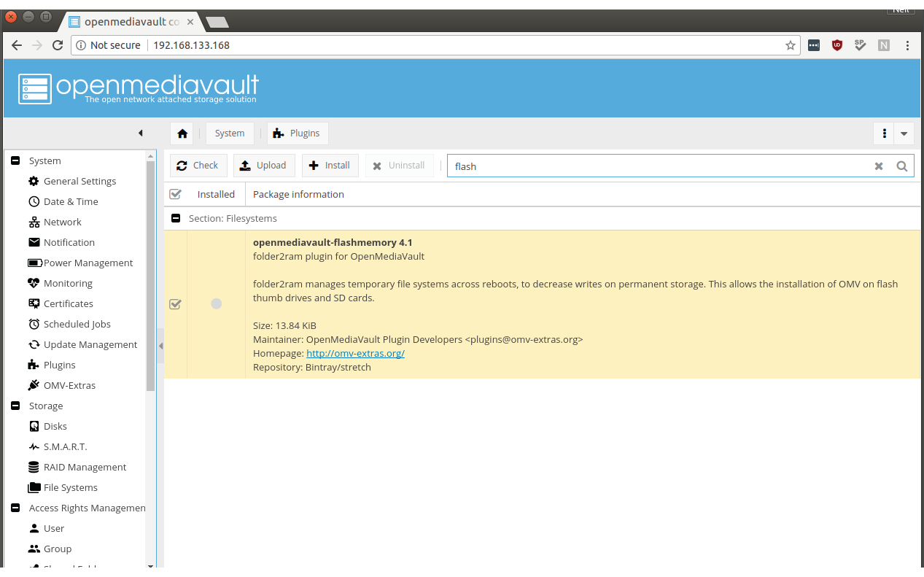Open Power Management battery item
The height and width of the screenshot is (577, 924).
(88, 263)
